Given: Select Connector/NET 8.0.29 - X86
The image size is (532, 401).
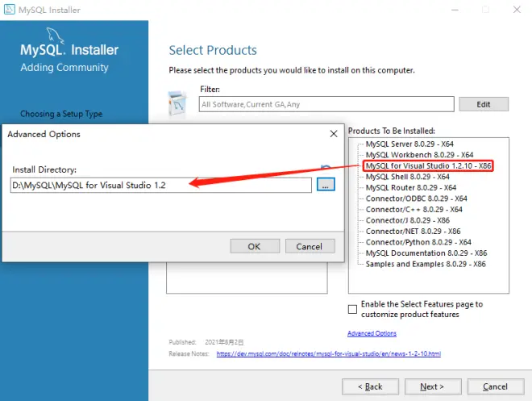Looking at the screenshot, I should coord(413,232).
